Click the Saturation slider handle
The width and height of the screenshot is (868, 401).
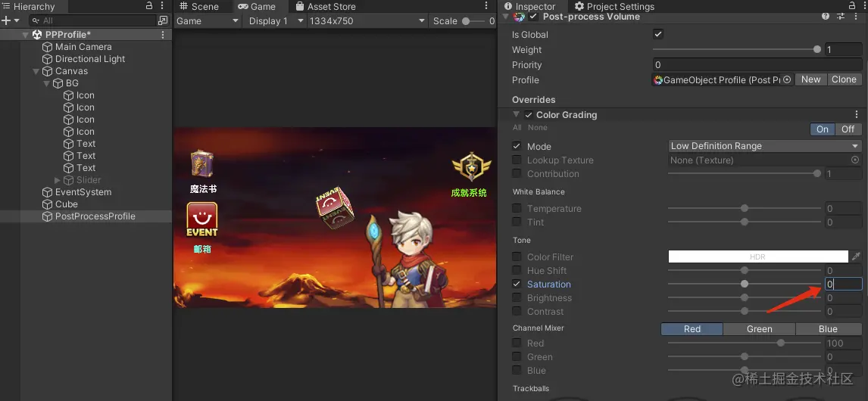click(745, 284)
